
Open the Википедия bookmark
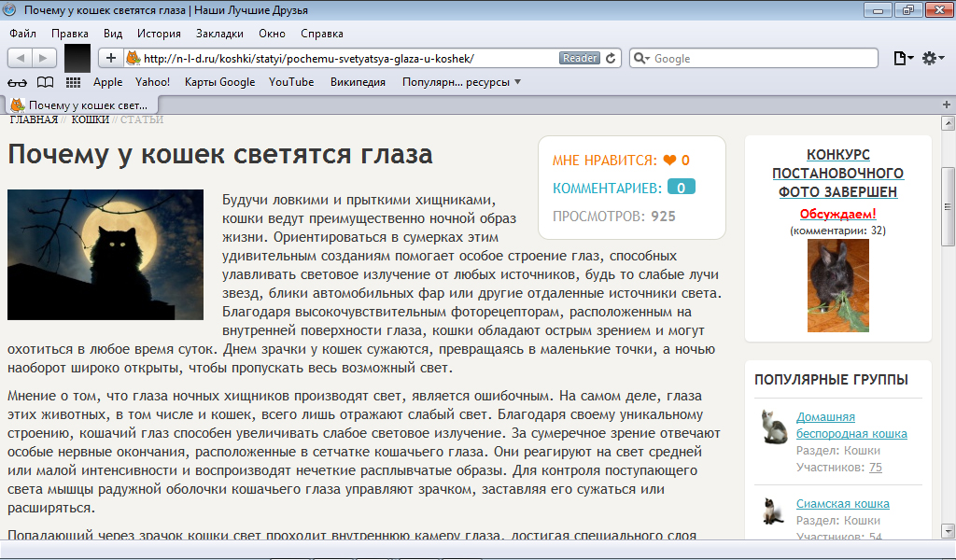coord(358,82)
